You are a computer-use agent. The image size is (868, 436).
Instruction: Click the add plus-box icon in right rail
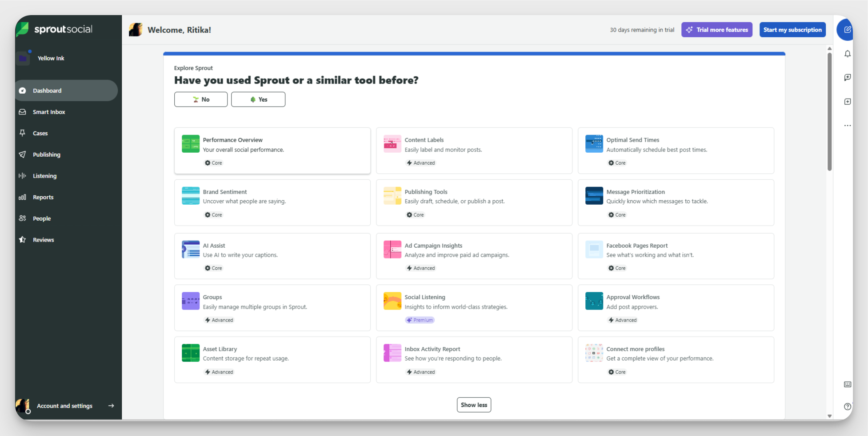pos(848,102)
